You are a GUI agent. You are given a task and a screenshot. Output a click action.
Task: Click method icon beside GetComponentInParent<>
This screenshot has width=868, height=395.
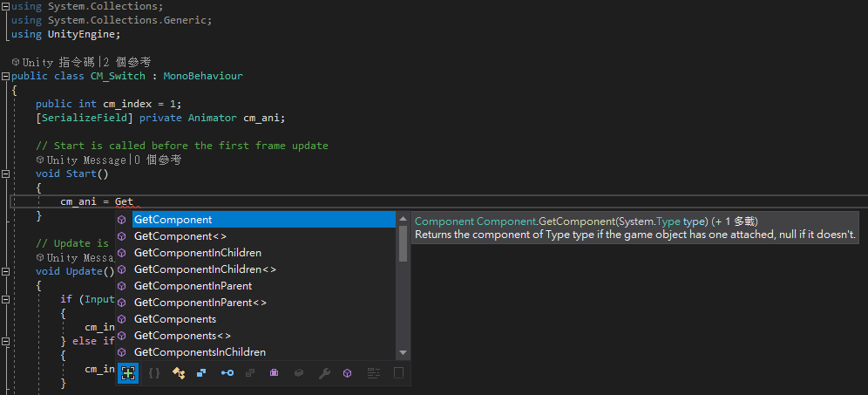(x=122, y=303)
